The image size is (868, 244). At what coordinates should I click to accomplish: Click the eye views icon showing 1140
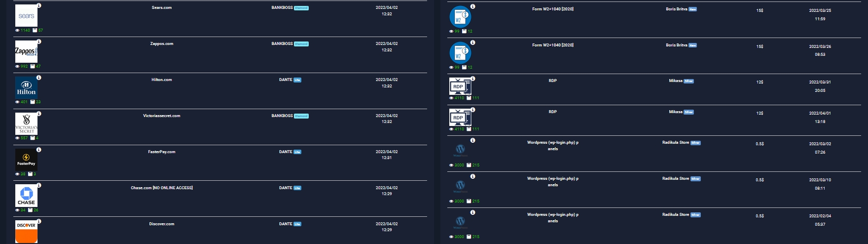point(17,30)
